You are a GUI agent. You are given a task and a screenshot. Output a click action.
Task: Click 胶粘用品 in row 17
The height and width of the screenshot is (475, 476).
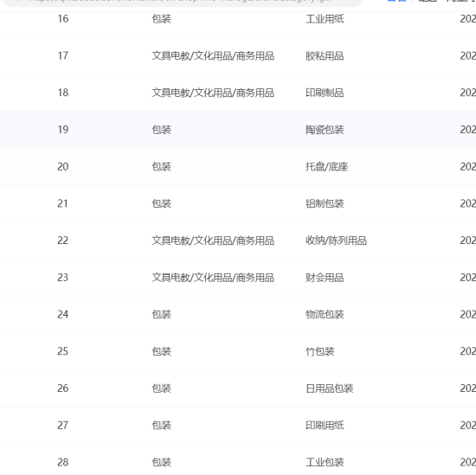coord(325,56)
